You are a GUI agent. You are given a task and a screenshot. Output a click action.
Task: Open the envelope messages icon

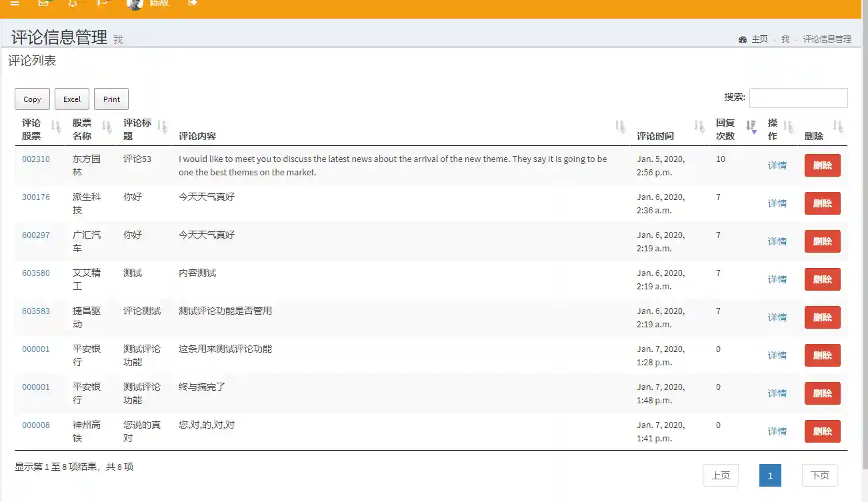pyautogui.click(x=44, y=3)
